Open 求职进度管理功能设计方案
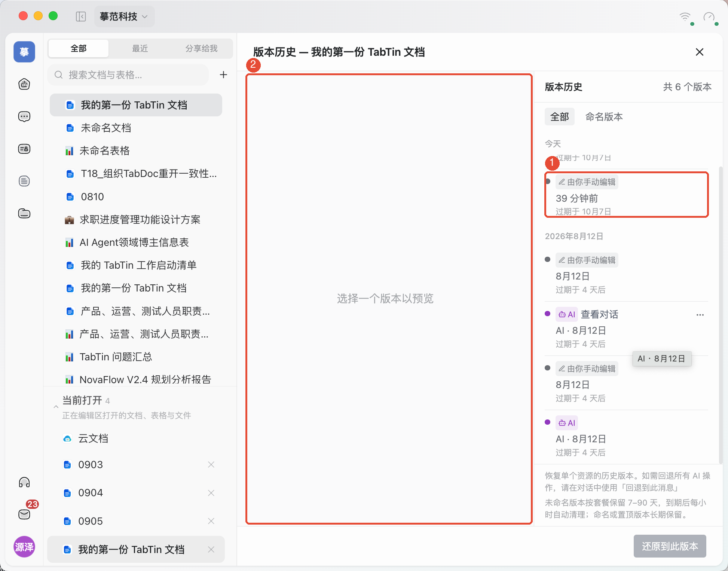The image size is (728, 571). click(x=136, y=220)
